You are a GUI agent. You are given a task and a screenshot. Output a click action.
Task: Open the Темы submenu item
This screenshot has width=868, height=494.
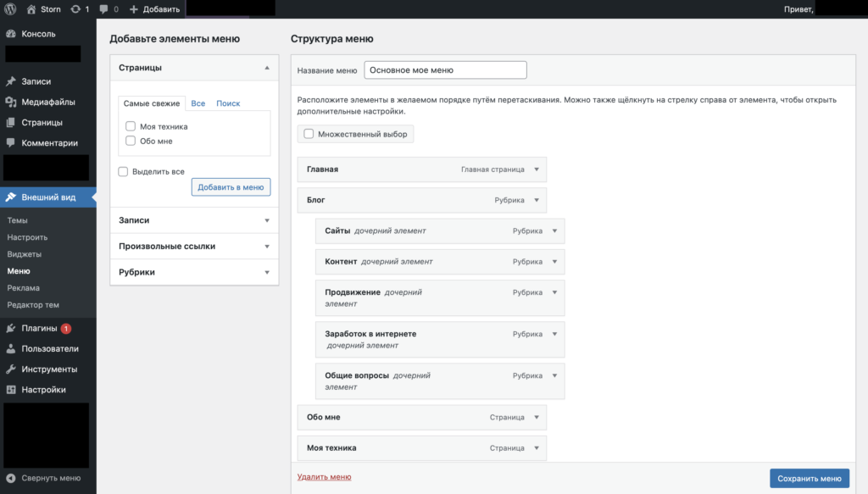coord(17,220)
